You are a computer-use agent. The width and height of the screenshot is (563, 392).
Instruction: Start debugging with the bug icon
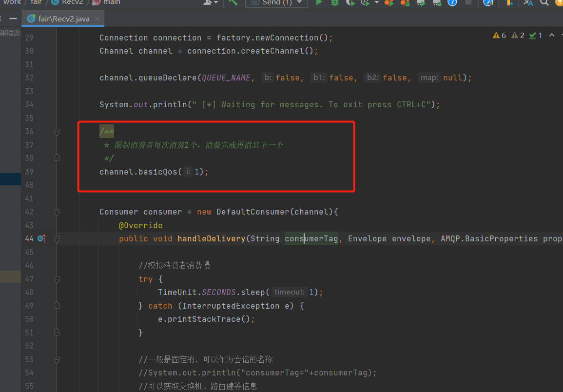(x=335, y=2)
